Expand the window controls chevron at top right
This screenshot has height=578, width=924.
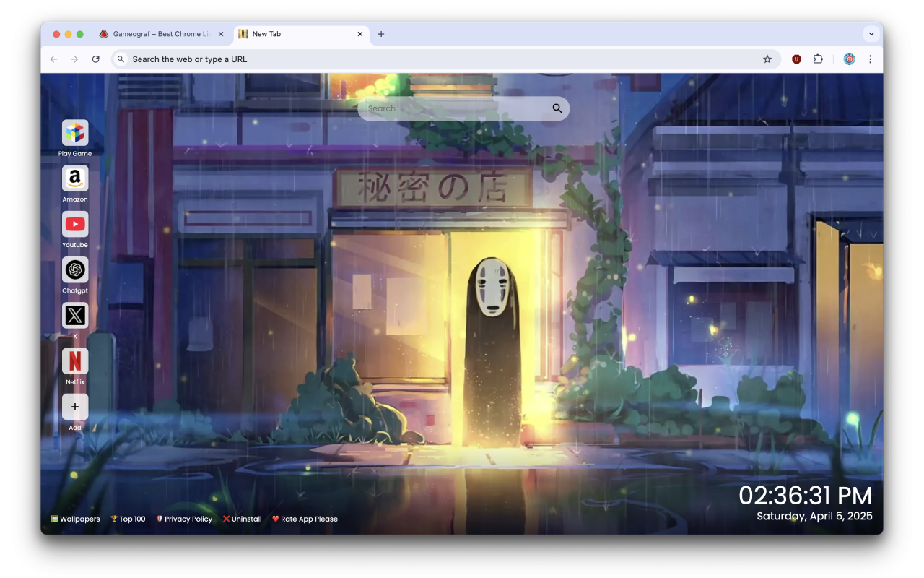[871, 33]
